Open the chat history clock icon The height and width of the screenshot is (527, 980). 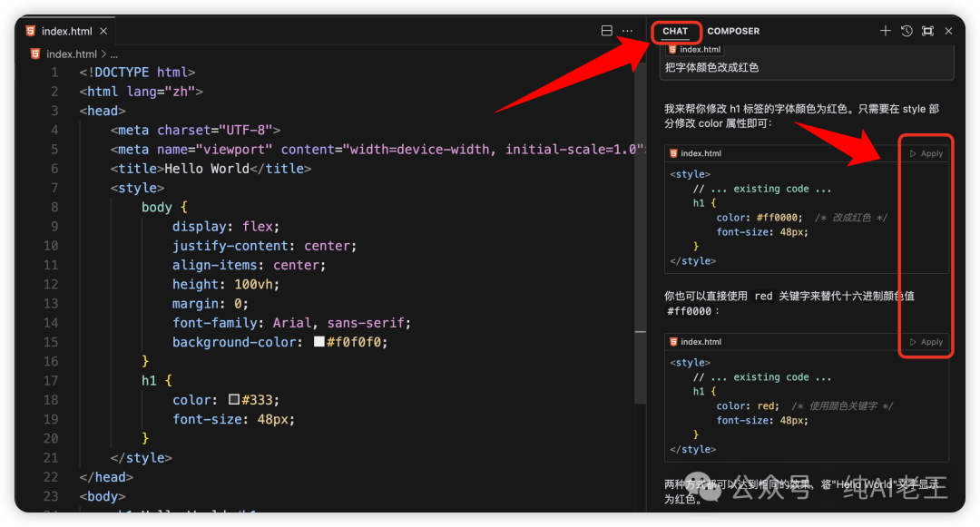[x=906, y=31]
